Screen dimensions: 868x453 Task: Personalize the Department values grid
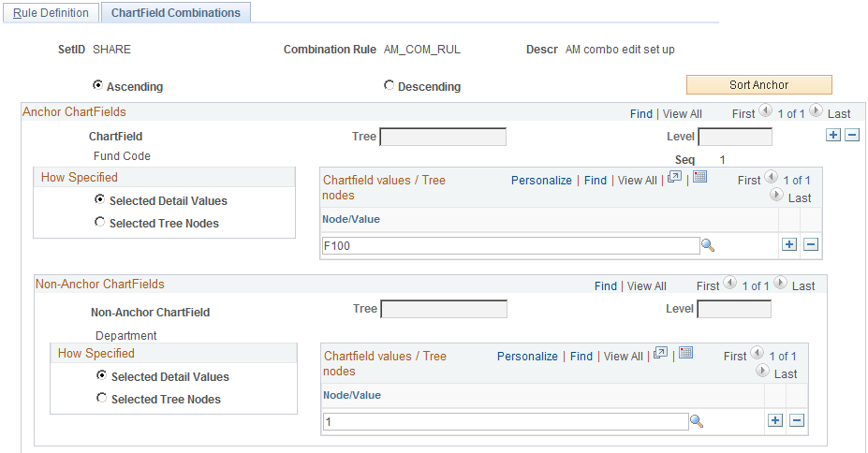click(527, 357)
